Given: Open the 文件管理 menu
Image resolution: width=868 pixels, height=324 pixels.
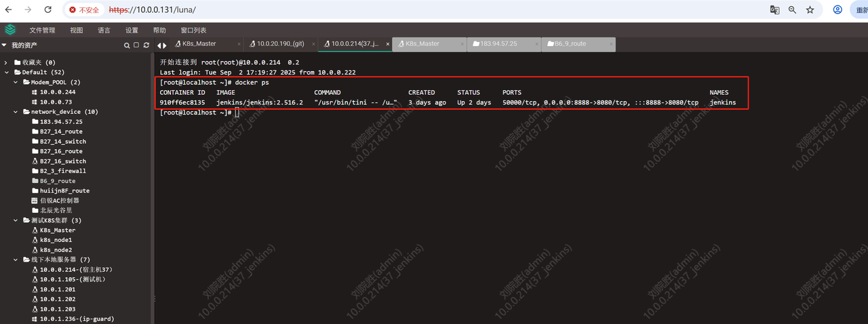Looking at the screenshot, I should pyautogui.click(x=42, y=31).
